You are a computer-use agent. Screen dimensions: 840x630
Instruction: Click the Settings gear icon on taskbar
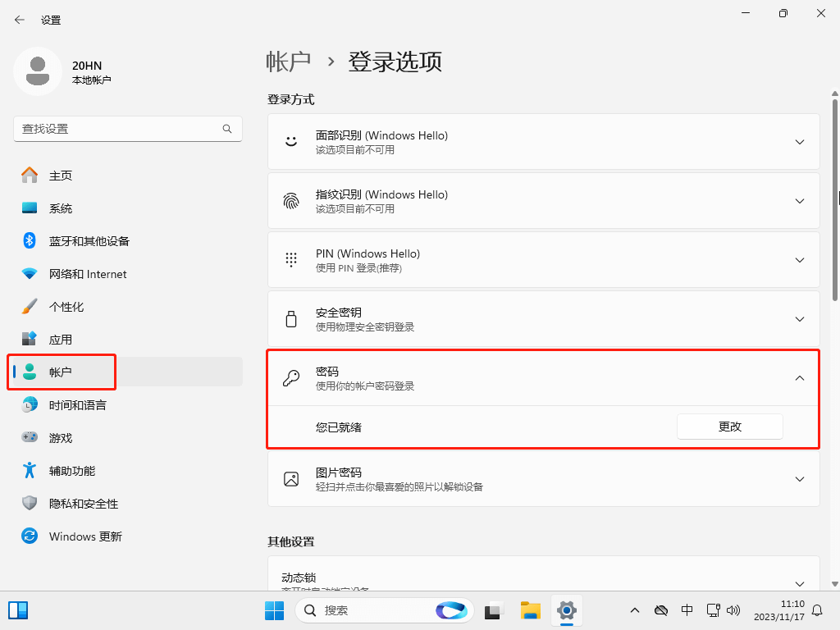click(566, 610)
